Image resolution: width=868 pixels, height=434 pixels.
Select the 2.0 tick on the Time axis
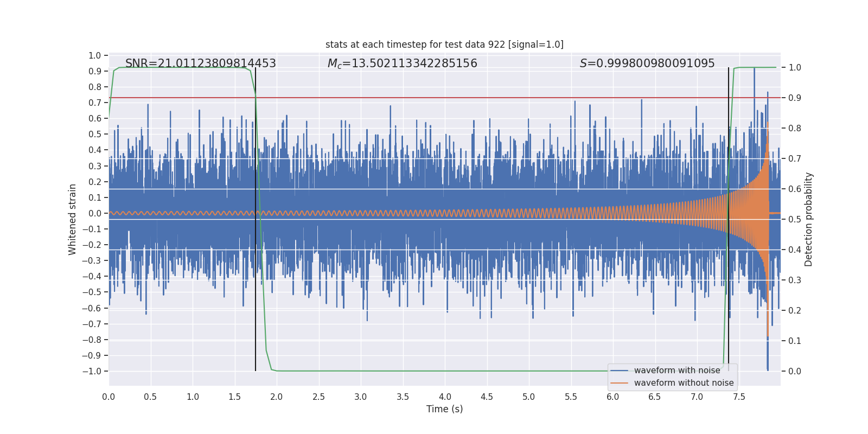tap(277, 397)
